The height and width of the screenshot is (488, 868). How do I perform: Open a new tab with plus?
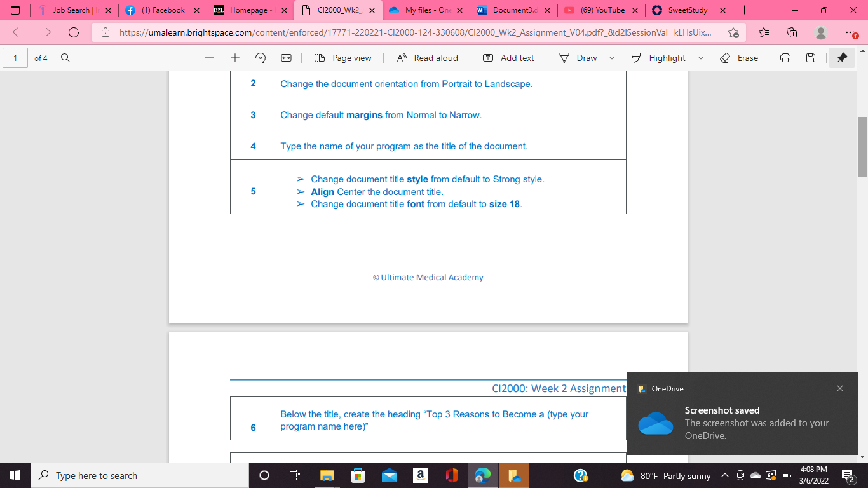tap(744, 10)
